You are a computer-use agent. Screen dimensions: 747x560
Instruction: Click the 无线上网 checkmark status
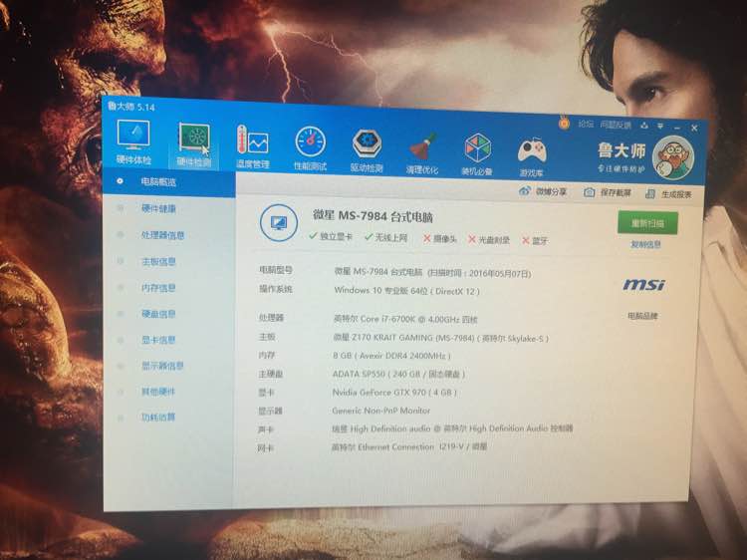[x=386, y=237]
